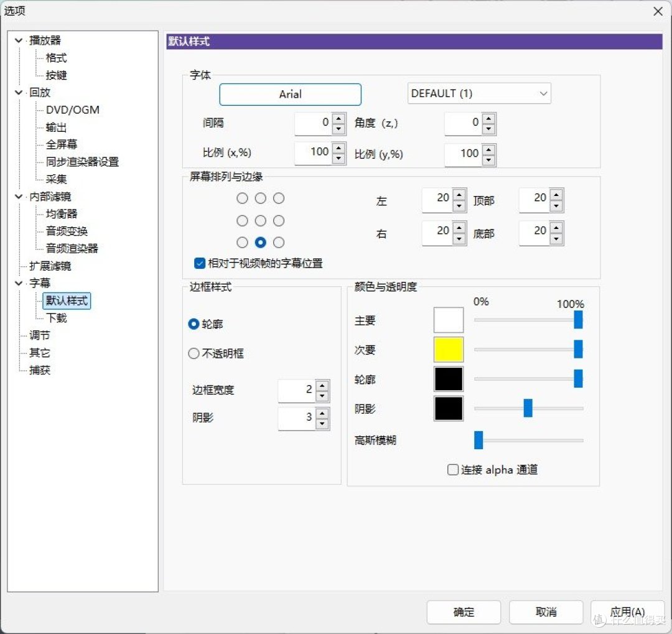Select 捕获 in the tree
Image resolution: width=672 pixels, height=634 pixels.
pos(39,370)
